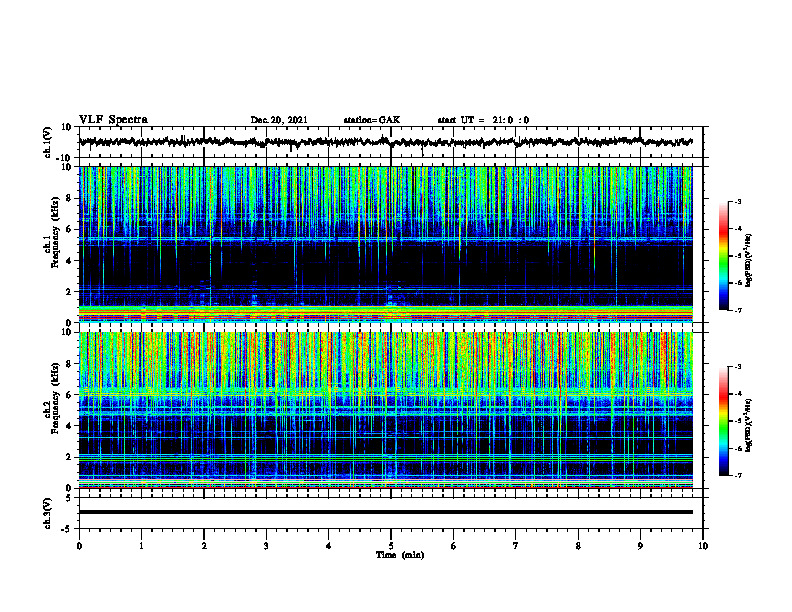Click the ch.1 spectrogram panel

[x=385, y=244]
